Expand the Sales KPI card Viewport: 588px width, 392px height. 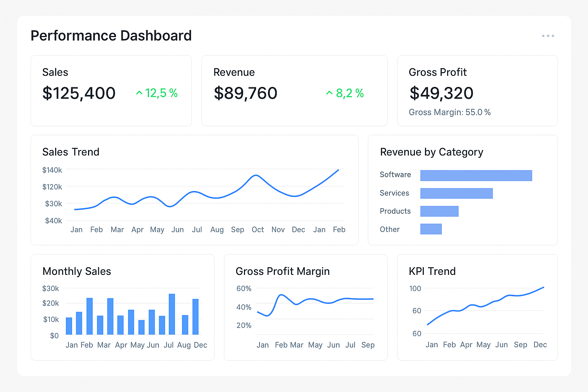coord(111,90)
